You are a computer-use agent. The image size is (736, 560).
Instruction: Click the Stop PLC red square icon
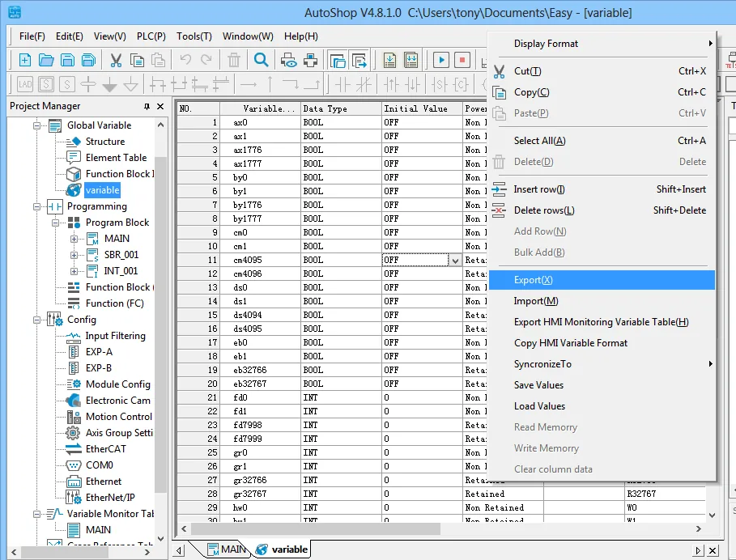coord(462,60)
